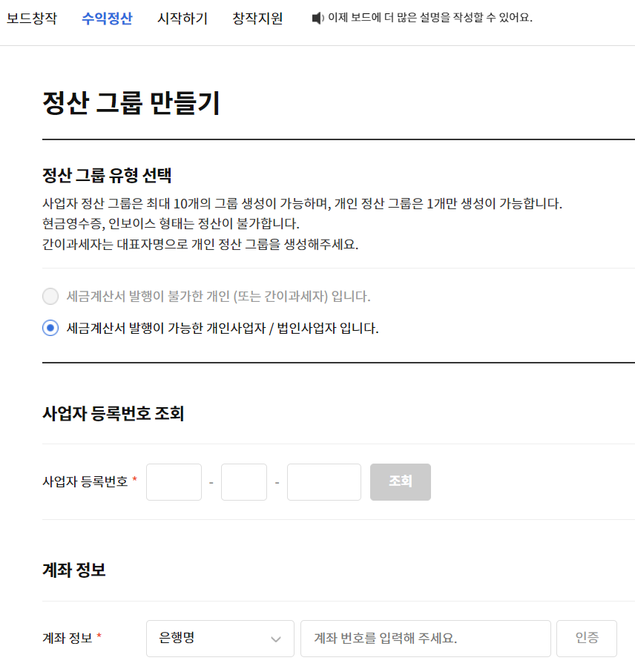Image resolution: width=635 pixels, height=672 pixels.
Task: Click the account number input field
Action: pyautogui.click(x=426, y=639)
